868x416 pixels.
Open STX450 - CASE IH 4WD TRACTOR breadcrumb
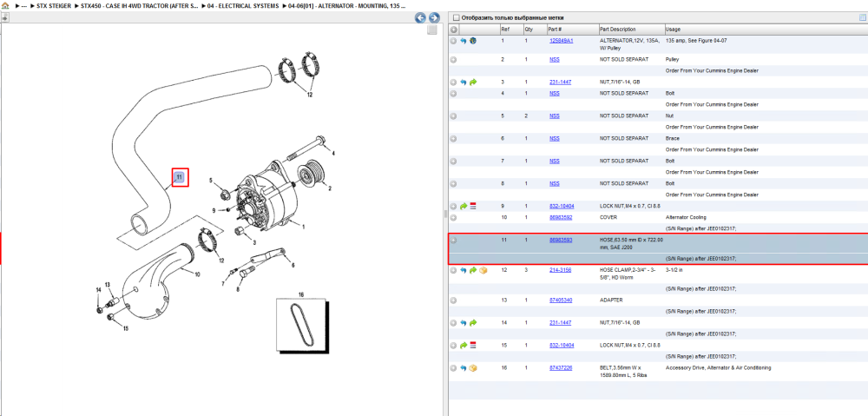tap(139, 5)
